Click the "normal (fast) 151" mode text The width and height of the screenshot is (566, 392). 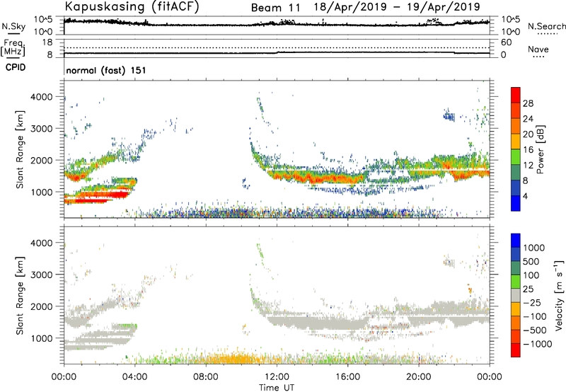point(106,70)
